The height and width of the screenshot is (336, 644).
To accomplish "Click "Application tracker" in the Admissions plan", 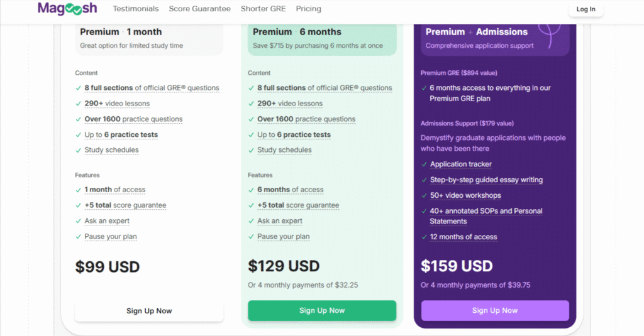I will click(461, 165).
